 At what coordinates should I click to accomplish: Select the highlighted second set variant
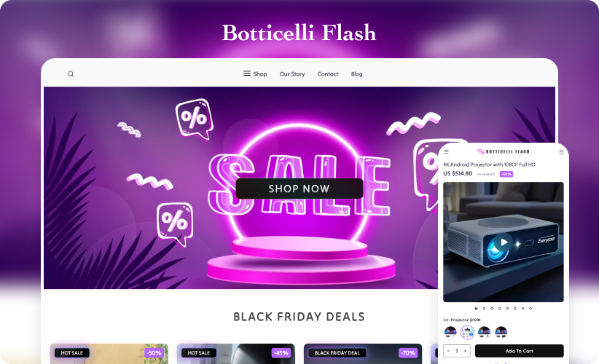[467, 332]
